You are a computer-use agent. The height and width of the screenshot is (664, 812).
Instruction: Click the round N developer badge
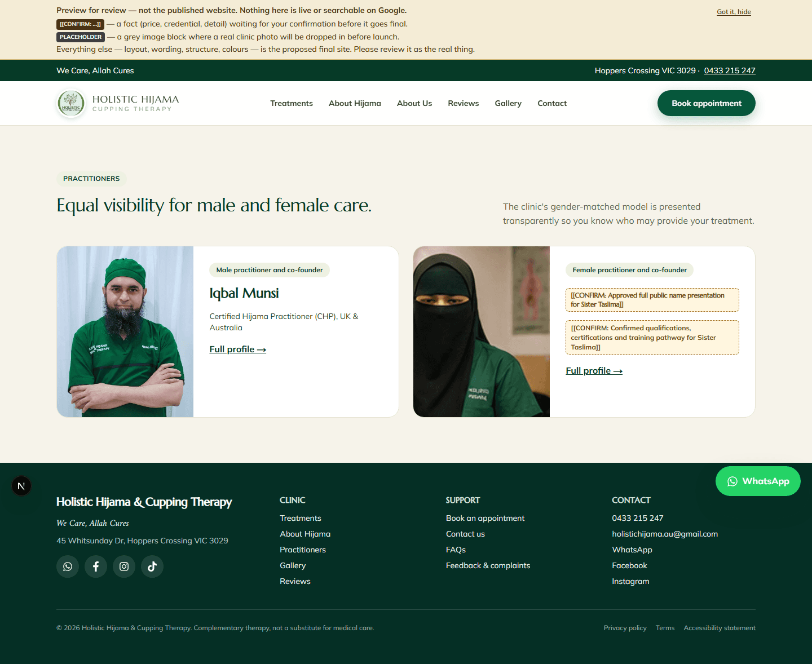[21, 486]
